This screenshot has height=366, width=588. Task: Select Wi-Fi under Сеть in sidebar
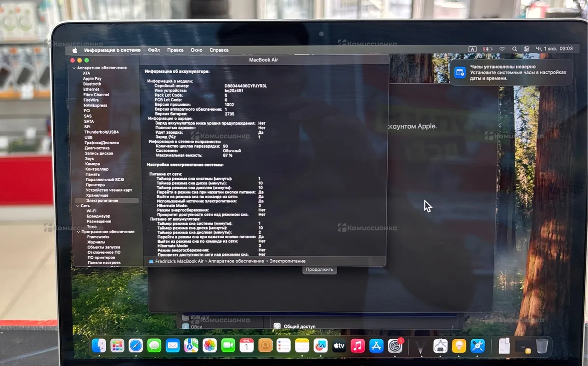tap(91, 211)
